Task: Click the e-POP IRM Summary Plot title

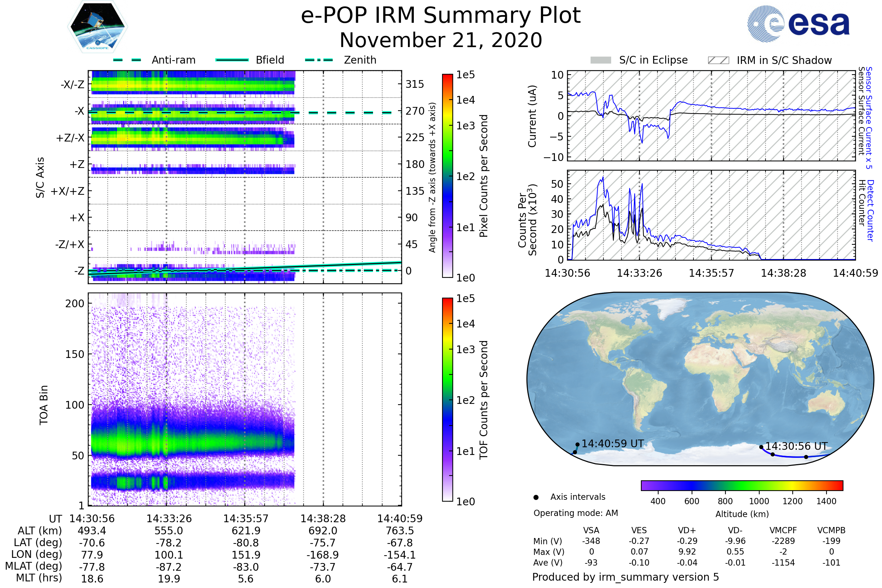Action: point(441,16)
